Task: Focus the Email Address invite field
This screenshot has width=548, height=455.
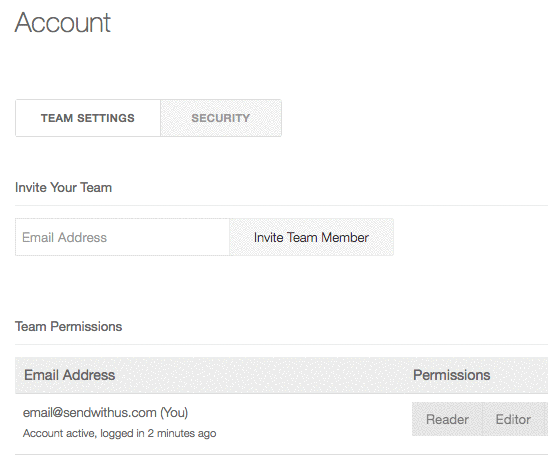Action: [x=122, y=237]
